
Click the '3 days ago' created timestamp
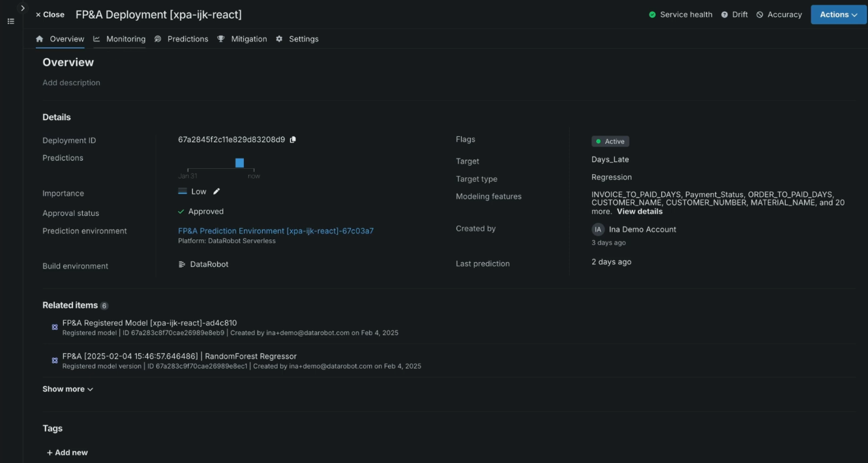[608, 243]
